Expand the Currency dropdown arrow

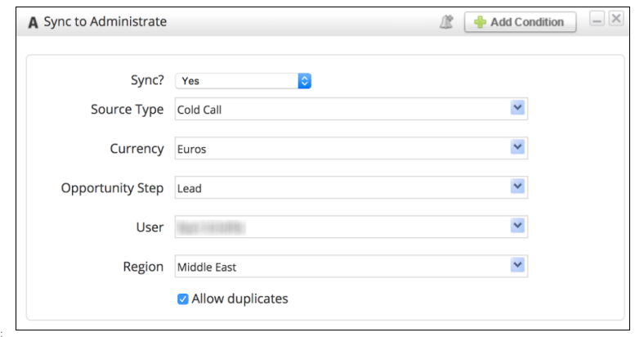point(517,147)
